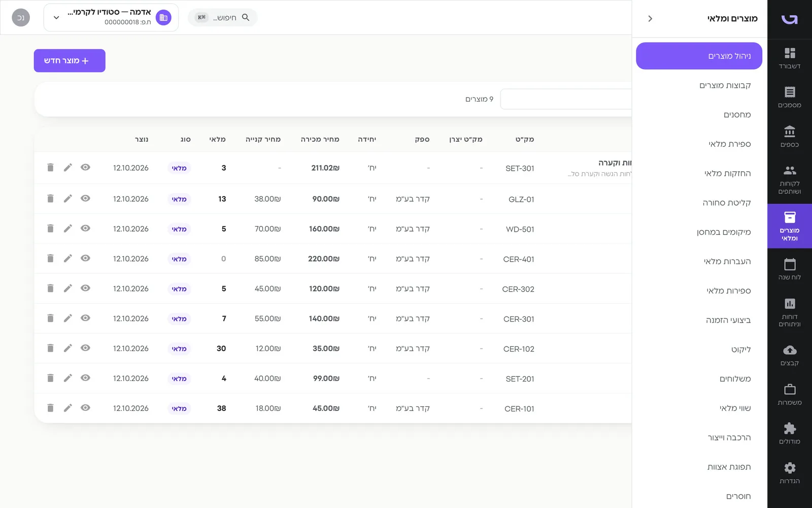The height and width of the screenshot is (508, 812).
Task: Click the search magnifier icon
Action: click(246, 17)
